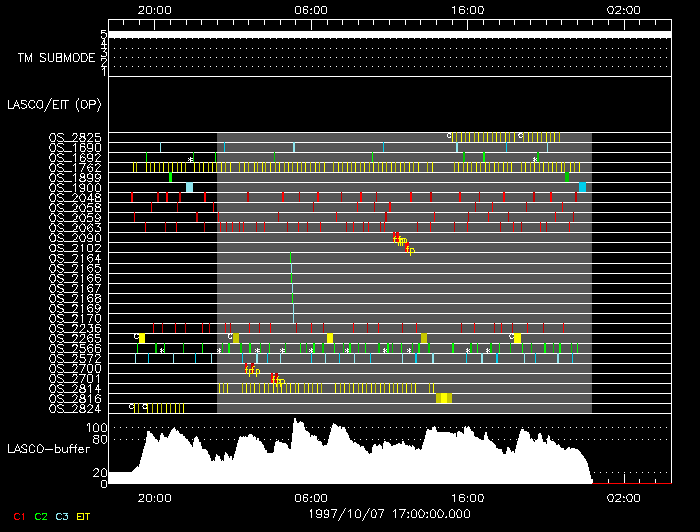700x532 pixels.
Task: Select the red-yellow marker in OS_2090 row
Action: [x=399, y=239]
